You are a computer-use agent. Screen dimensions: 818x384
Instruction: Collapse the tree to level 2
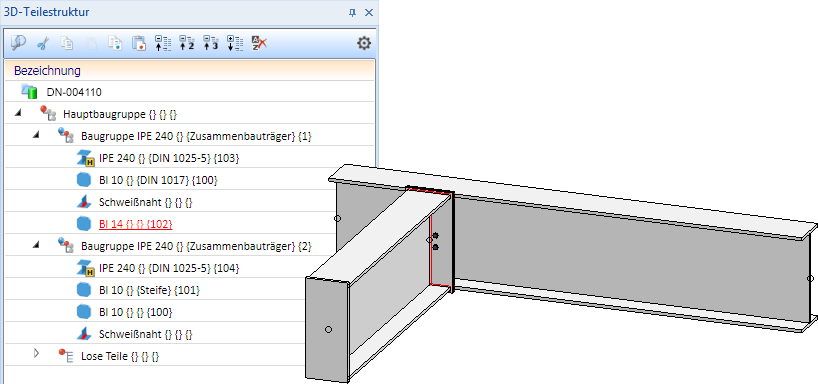click(x=187, y=43)
